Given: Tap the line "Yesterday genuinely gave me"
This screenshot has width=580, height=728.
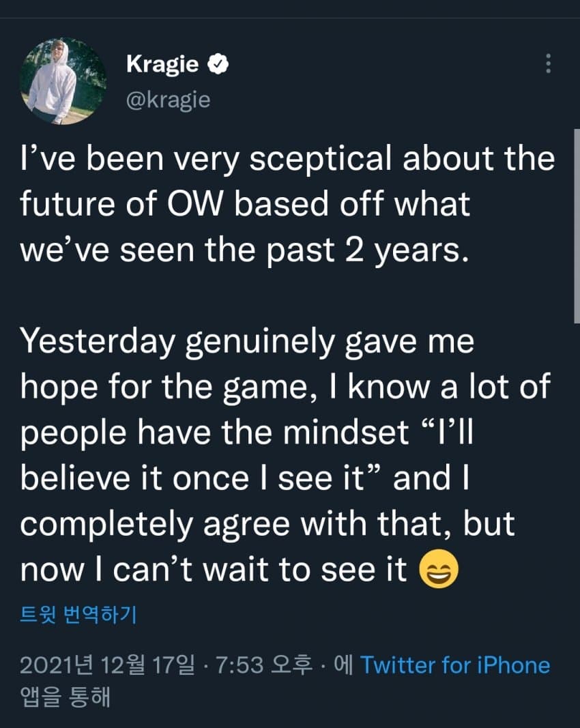Looking at the screenshot, I should [x=247, y=342].
